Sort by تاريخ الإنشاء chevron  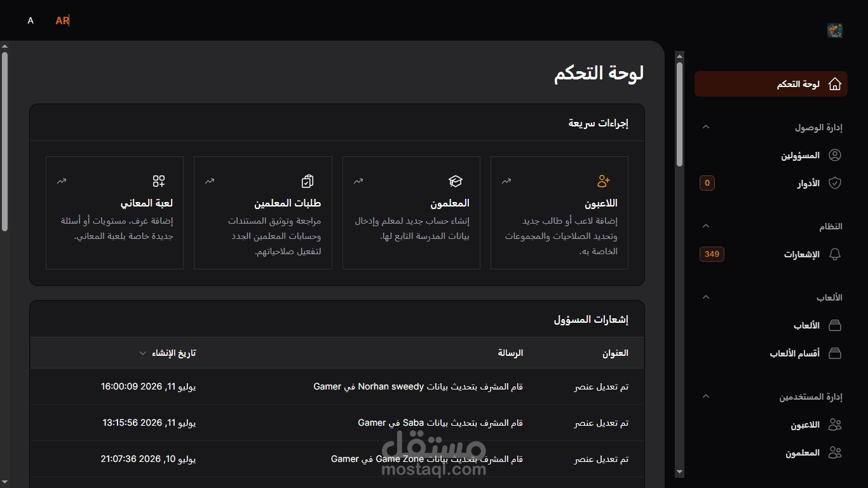point(143,353)
